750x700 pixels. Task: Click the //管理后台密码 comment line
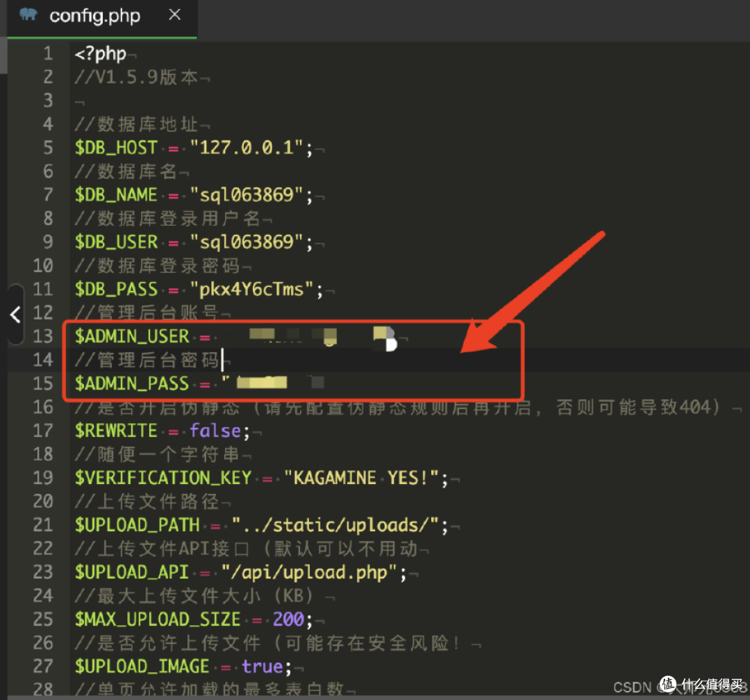pos(147,360)
